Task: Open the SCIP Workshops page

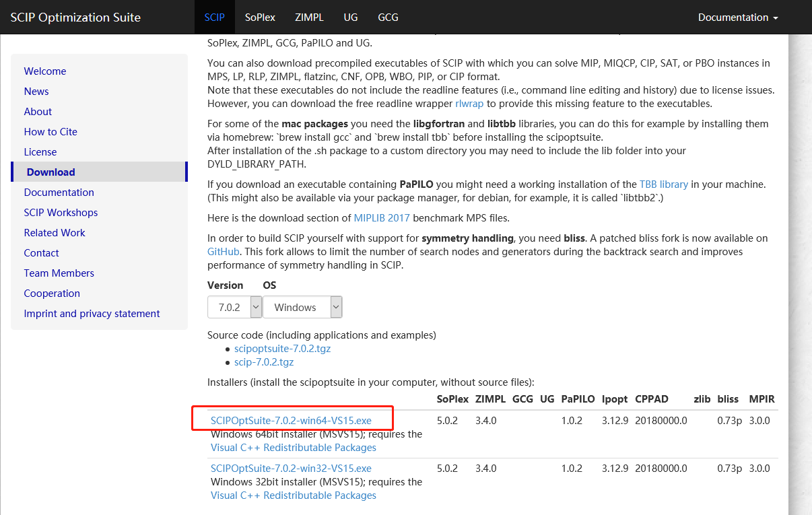Action: coord(61,212)
